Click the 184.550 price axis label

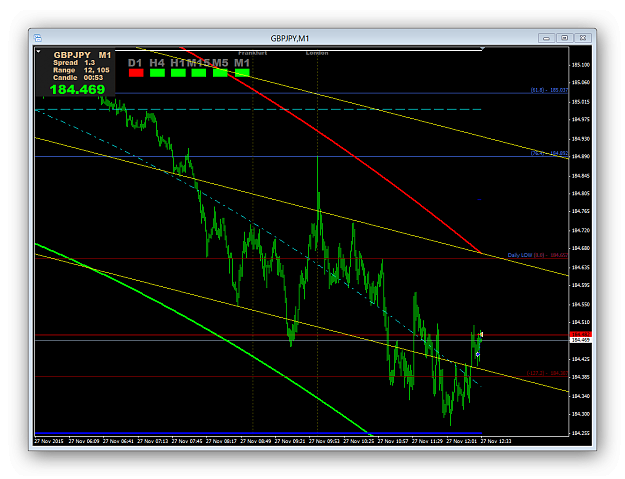581,304
